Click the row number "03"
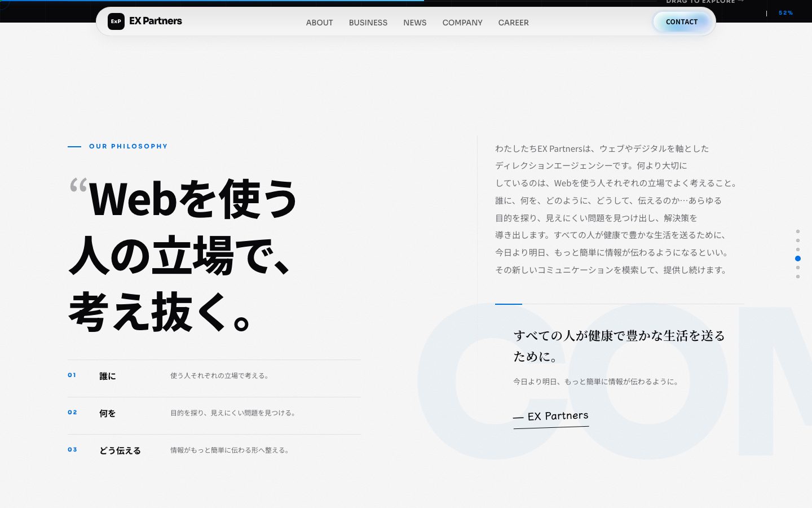 [x=72, y=449]
